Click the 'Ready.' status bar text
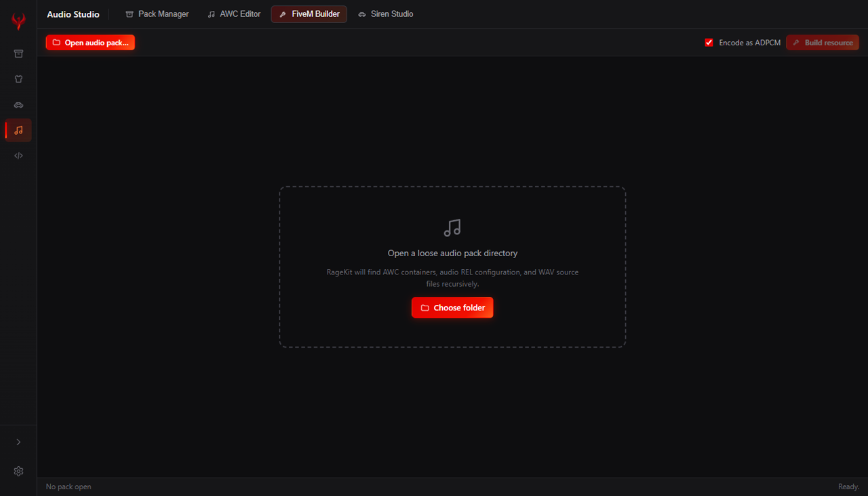The image size is (868, 496). (849, 487)
